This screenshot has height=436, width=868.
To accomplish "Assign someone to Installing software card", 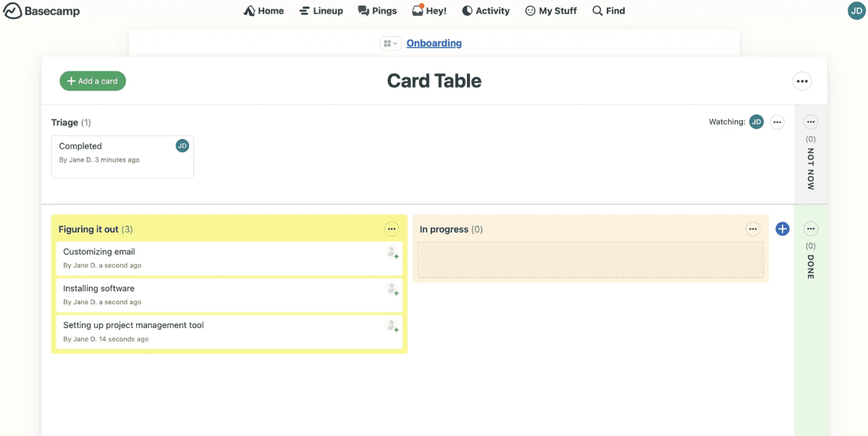I will click(392, 289).
